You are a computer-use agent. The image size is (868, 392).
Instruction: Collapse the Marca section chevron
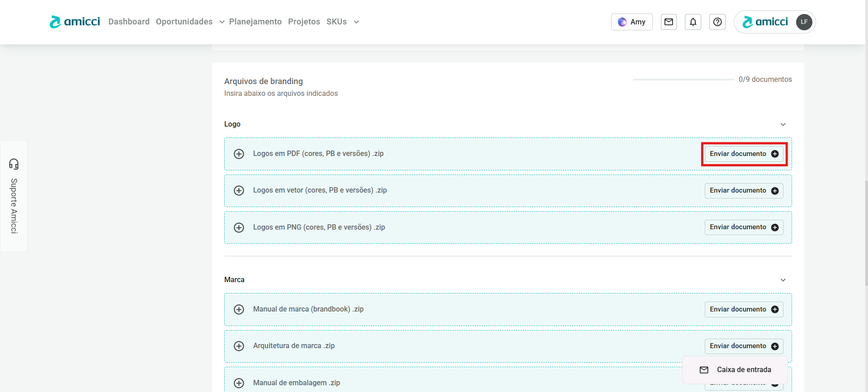[783, 280]
